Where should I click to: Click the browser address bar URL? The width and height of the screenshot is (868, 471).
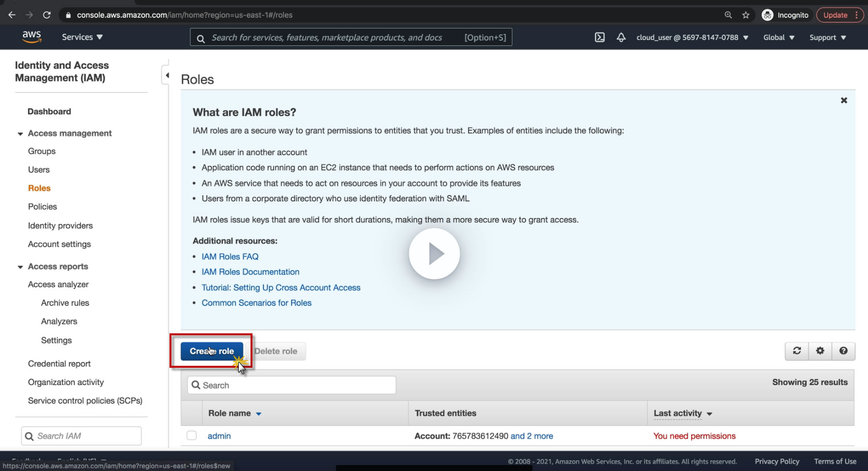(x=185, y=15)
